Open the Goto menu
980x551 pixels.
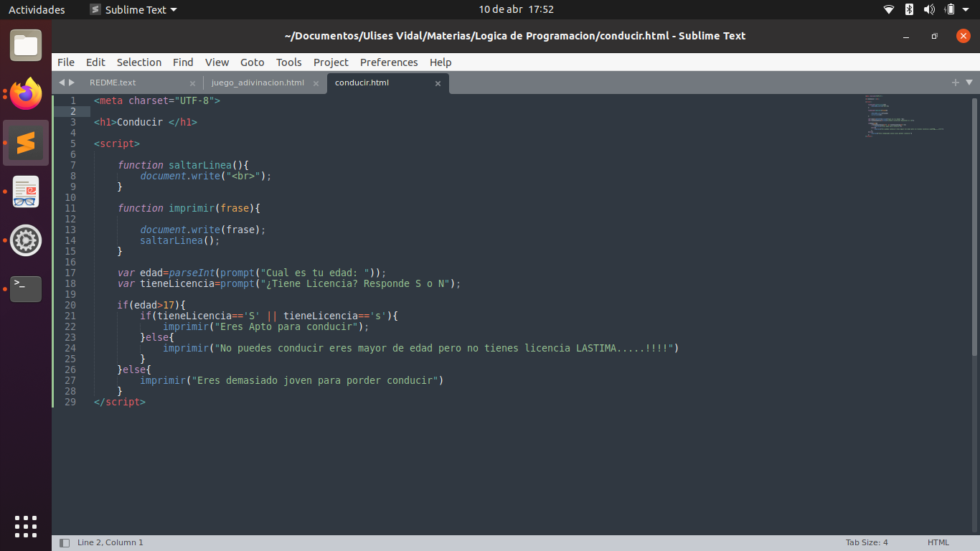point(253,62)
